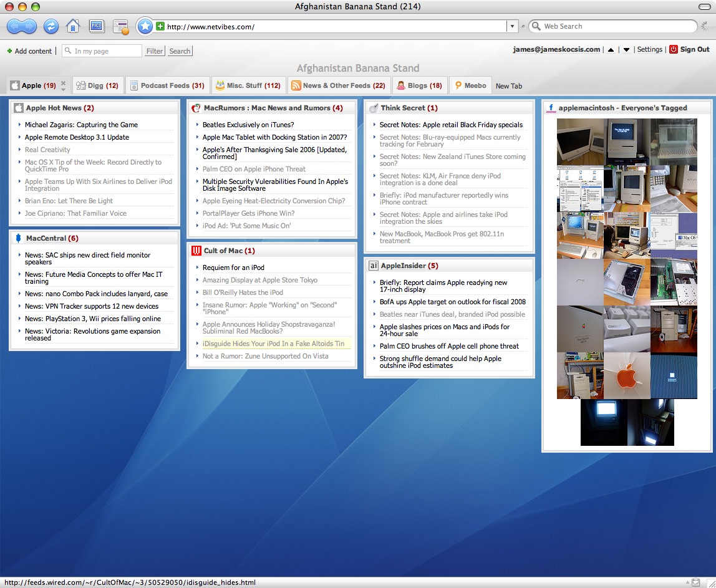
Task: Close the Apple tab with x icon
Action: pos(64,84)
